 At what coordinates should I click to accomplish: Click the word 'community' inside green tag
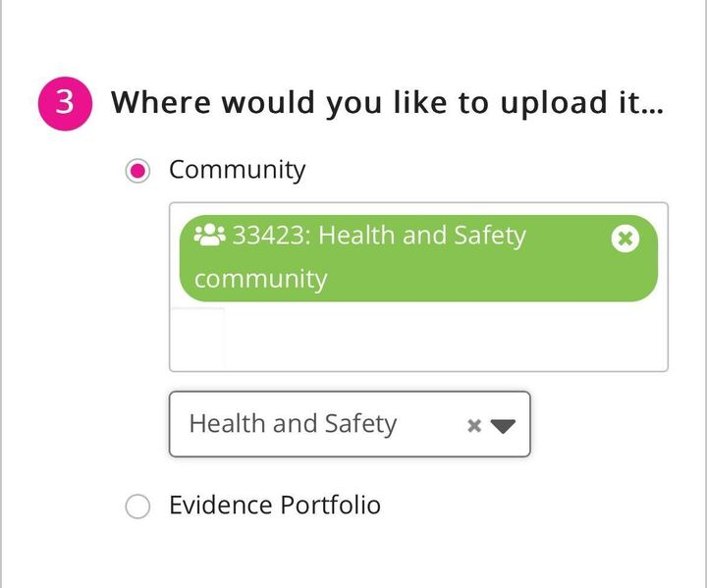(260, 279)
